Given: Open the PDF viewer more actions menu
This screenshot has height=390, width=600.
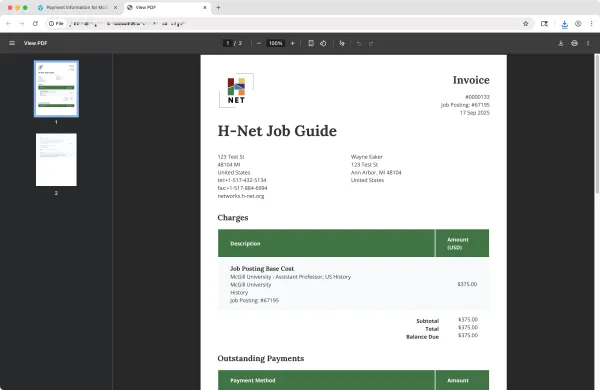Looking at the screenshot, I should click(588, 43).
